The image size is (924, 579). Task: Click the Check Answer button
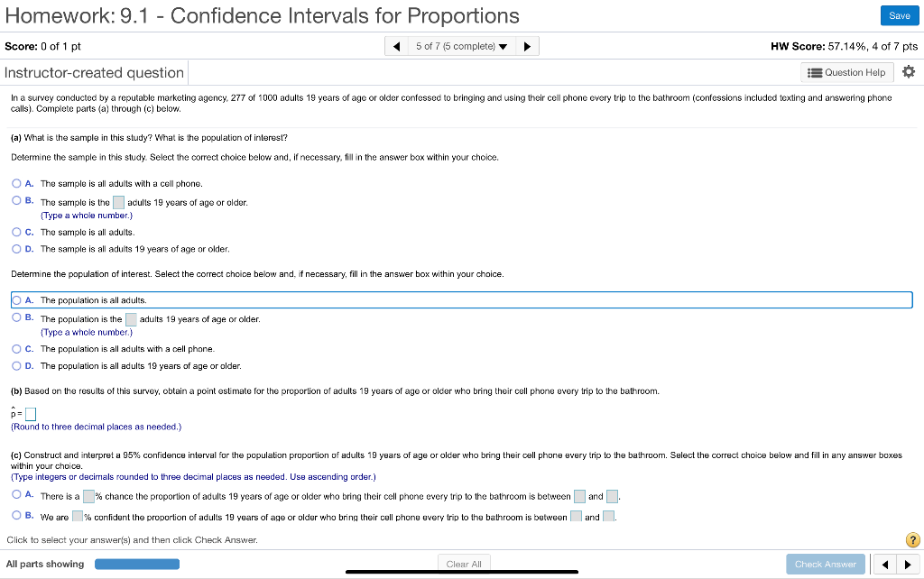click(x=825, y=563)
